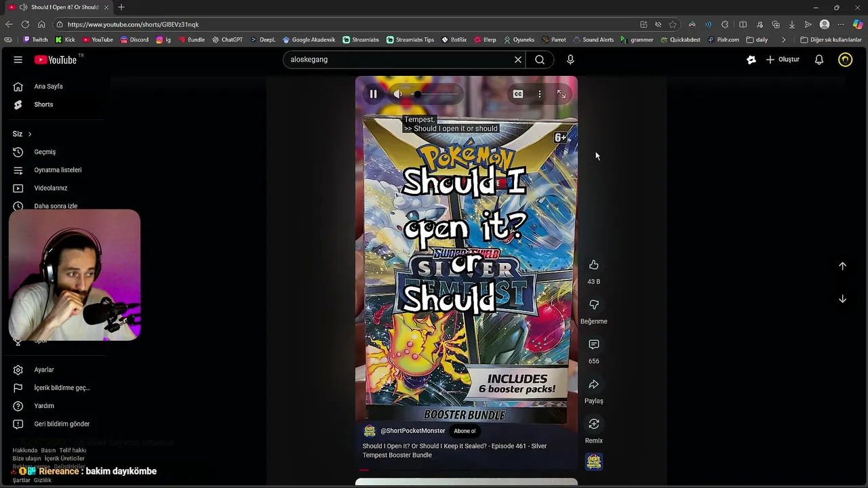Open Diğer sık kullanılanlar folder
868x488 pixels.
pos(831,40)
